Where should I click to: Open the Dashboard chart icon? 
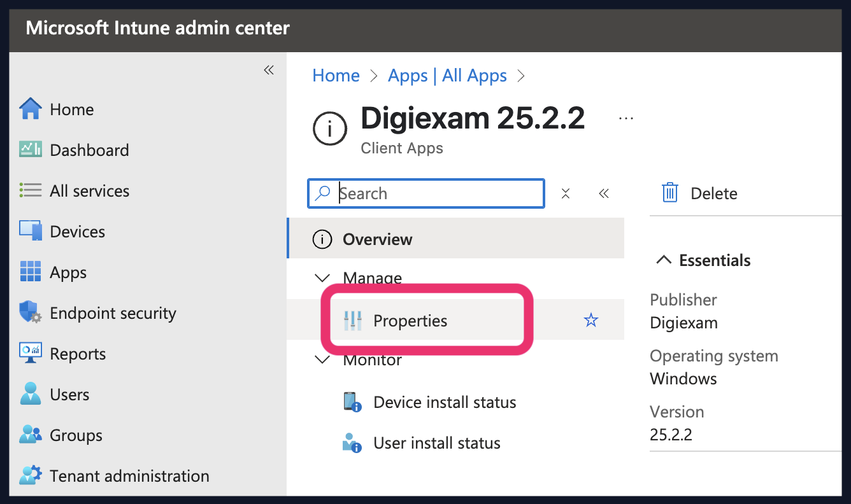coord(31,150)
